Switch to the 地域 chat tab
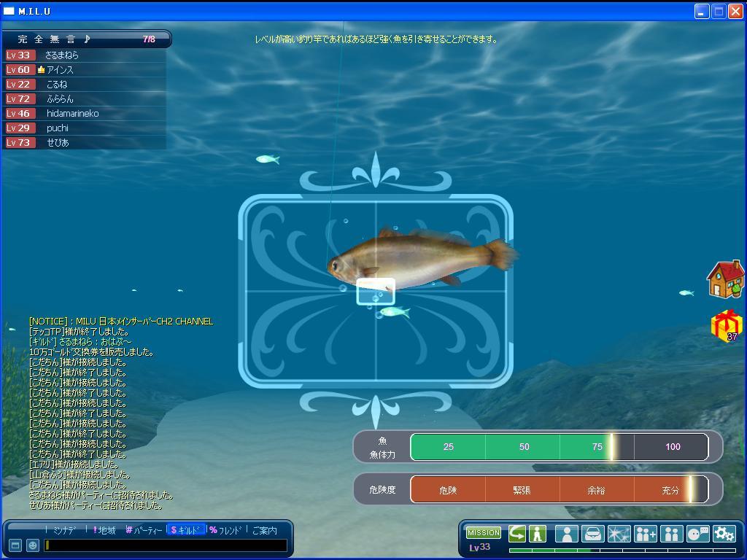Screen dimensions: 747x560 click(x=104, y=530)
